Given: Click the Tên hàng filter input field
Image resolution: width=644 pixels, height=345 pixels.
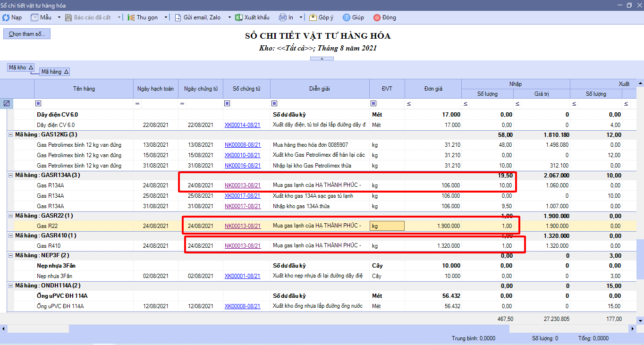Looking at the screenshot, I should point(87,103).
